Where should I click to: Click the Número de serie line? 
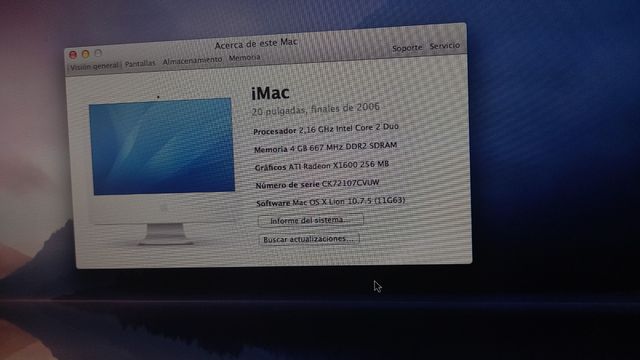tap(317, 184)
